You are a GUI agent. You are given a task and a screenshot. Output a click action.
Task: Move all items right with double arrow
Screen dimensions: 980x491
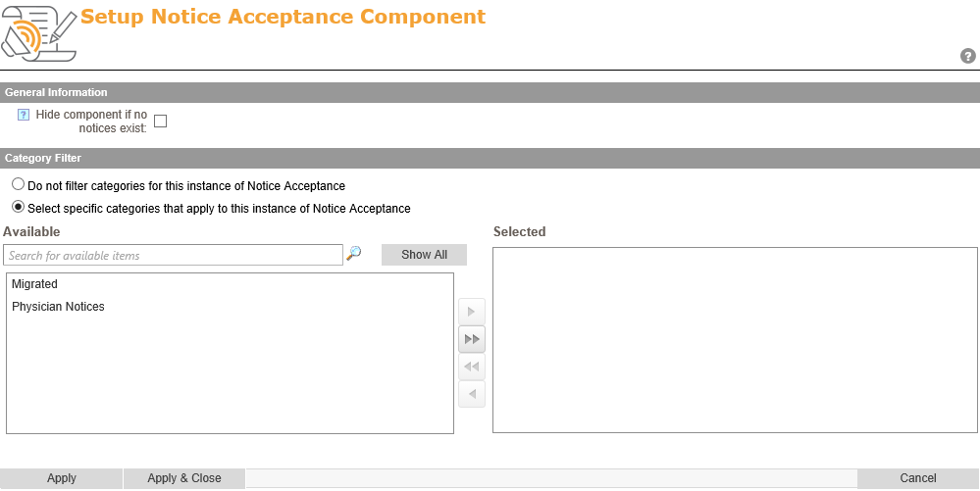pyautogui.click(x=472, y=339)
